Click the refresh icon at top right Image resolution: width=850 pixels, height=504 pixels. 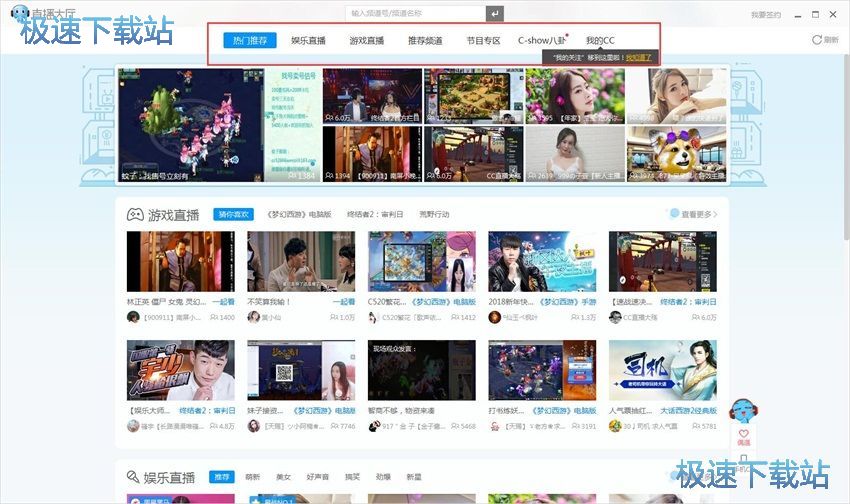[x=816, y=40]
